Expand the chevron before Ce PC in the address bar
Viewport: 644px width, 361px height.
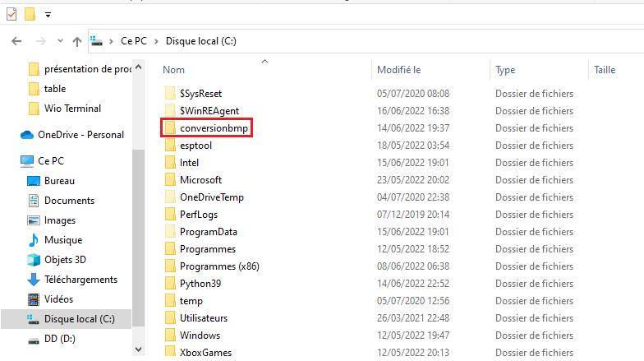click(x=111, y=41)
